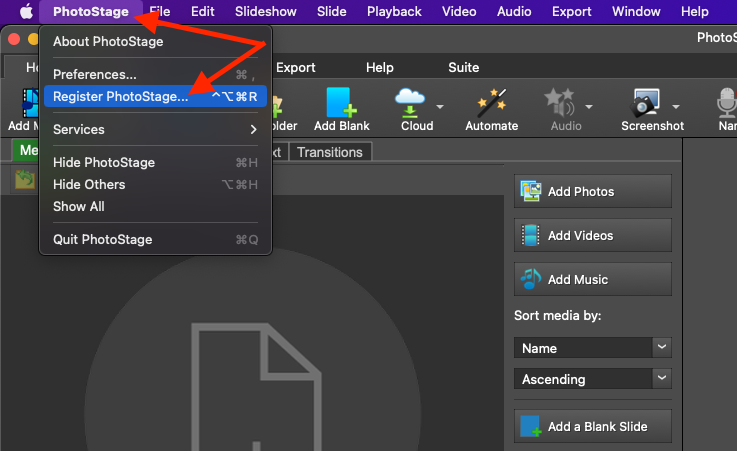Expand the Cloud dropdown arrow

click(x=438, y=105)
